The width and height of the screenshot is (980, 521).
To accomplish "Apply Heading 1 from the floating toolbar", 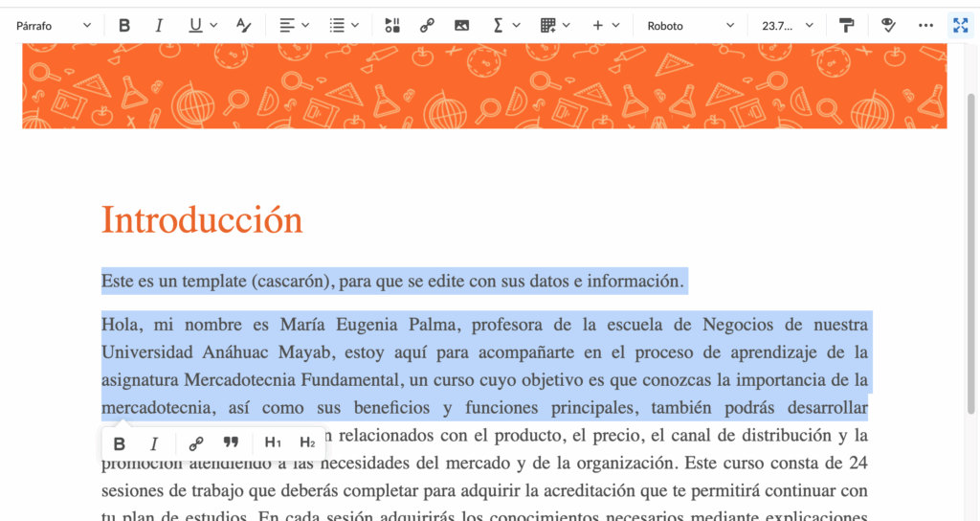I will point(273,443).
